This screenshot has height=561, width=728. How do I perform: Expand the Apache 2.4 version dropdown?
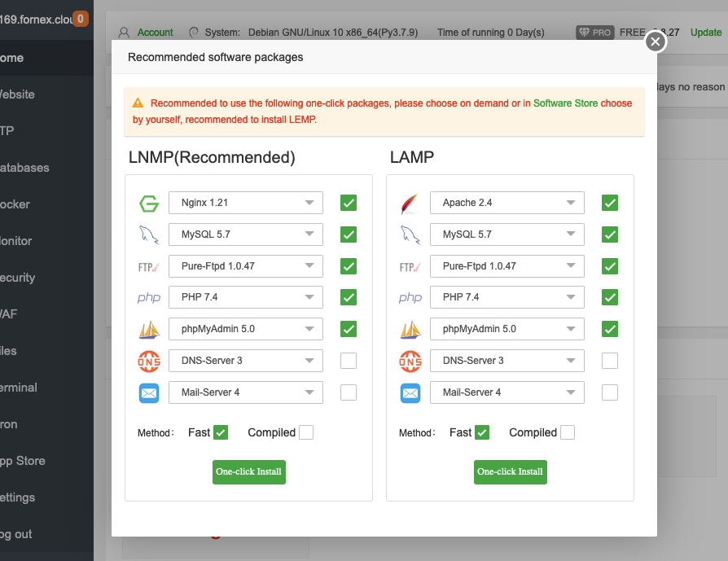coord(507,203)
